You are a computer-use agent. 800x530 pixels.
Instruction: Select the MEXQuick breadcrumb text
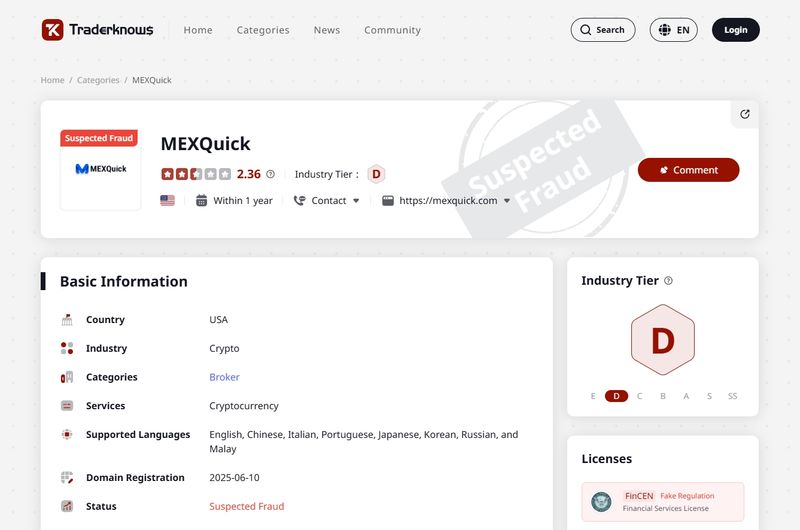coord(152,80)
